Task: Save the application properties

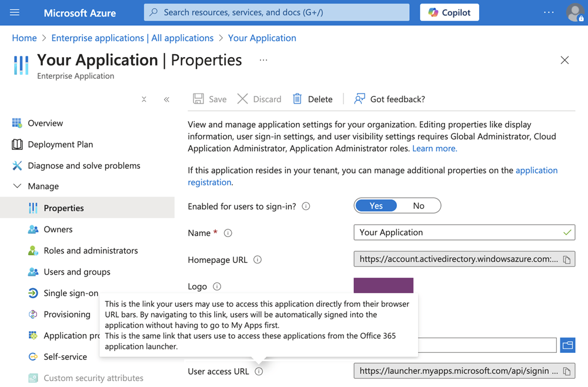Action: pos(210,99)
